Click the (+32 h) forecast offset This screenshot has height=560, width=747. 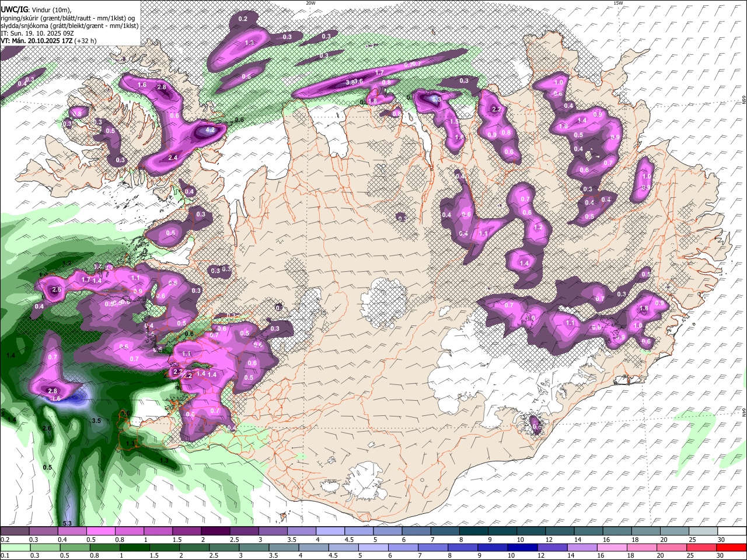tap(86, 41)
